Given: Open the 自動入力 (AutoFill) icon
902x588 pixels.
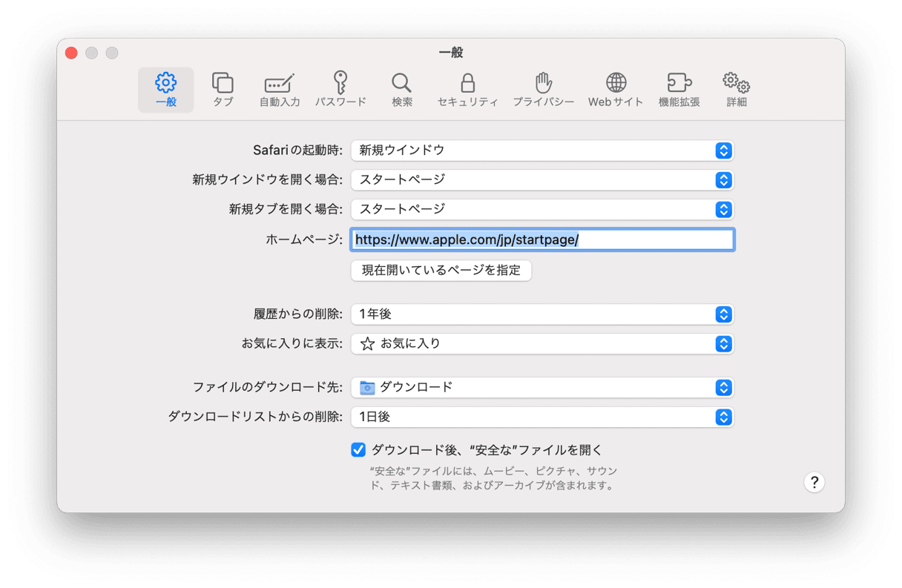Looking at the screenshot, I should click(280, 90).
